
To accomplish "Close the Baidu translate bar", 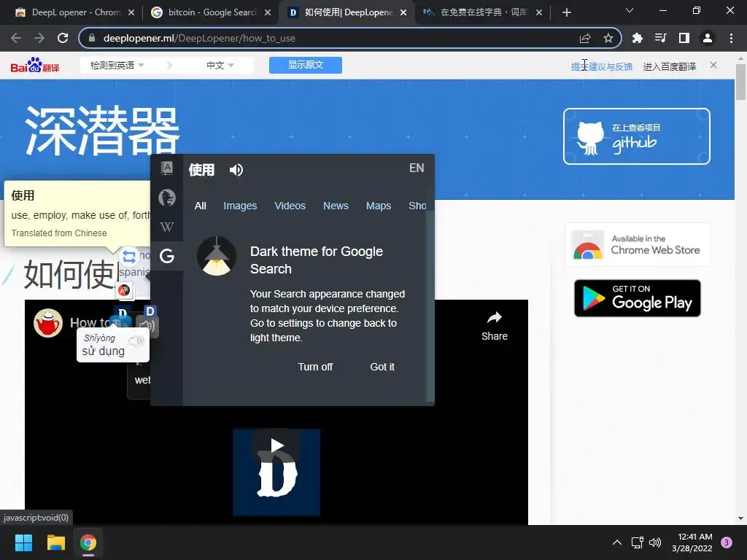I will pyautogui.click(x=713, y=65).
